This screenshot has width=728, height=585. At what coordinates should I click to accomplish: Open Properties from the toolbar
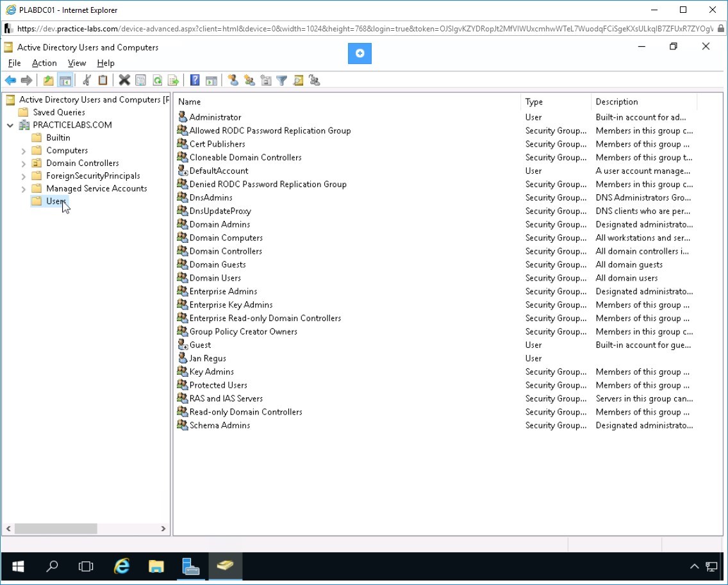coord(141,80)
